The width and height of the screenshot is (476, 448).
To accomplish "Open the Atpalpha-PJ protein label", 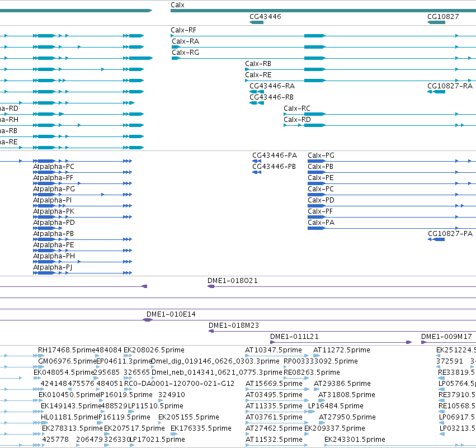I will tap(53, 268).
